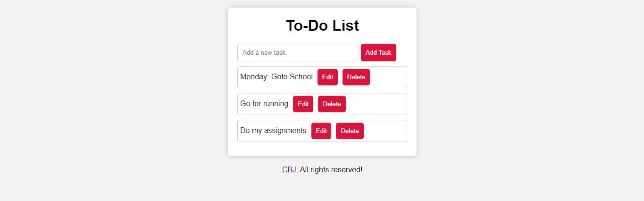The image size is (644, 201).
Task: Select the Go for running task text
Action: (x=264, y=104)
